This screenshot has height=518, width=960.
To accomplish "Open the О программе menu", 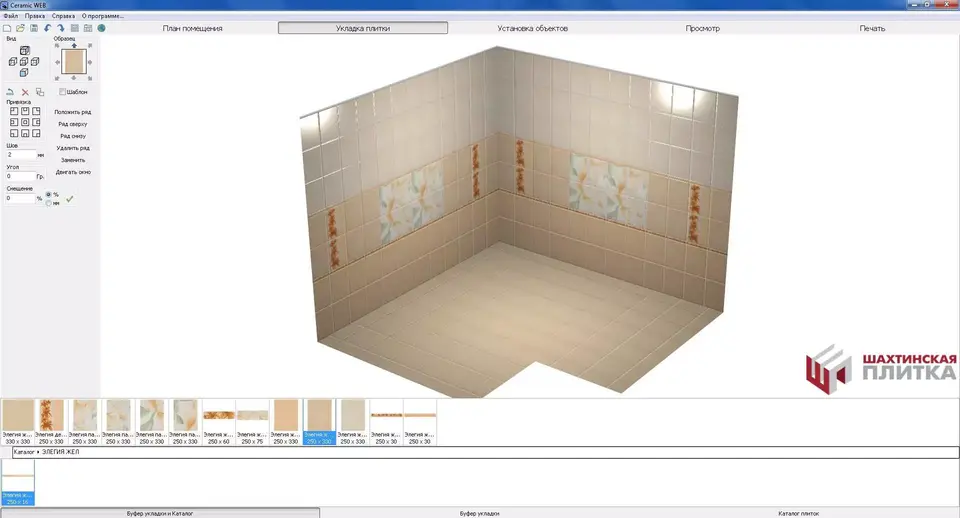I will [x=103, y=16].
